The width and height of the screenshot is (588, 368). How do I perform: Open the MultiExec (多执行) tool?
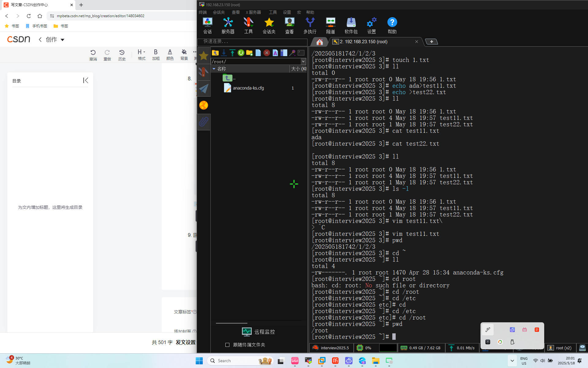(x=310, y=25)
